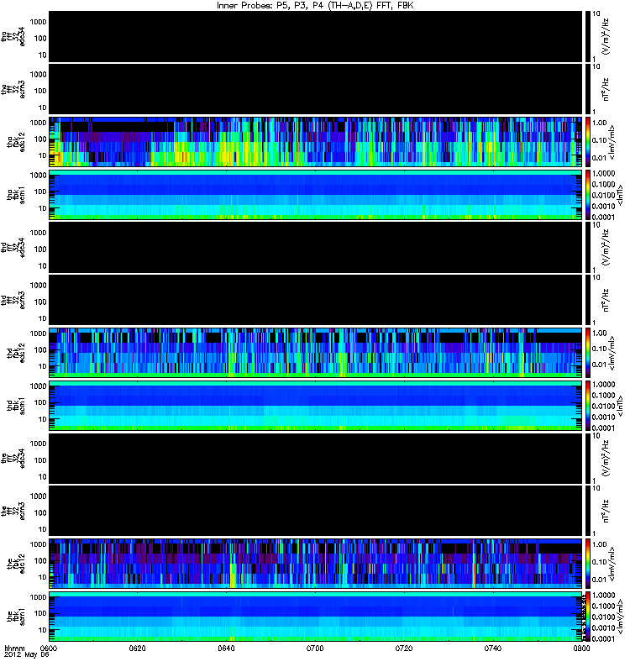Click the 2012 May 06 date label

[x=27, y=655]
